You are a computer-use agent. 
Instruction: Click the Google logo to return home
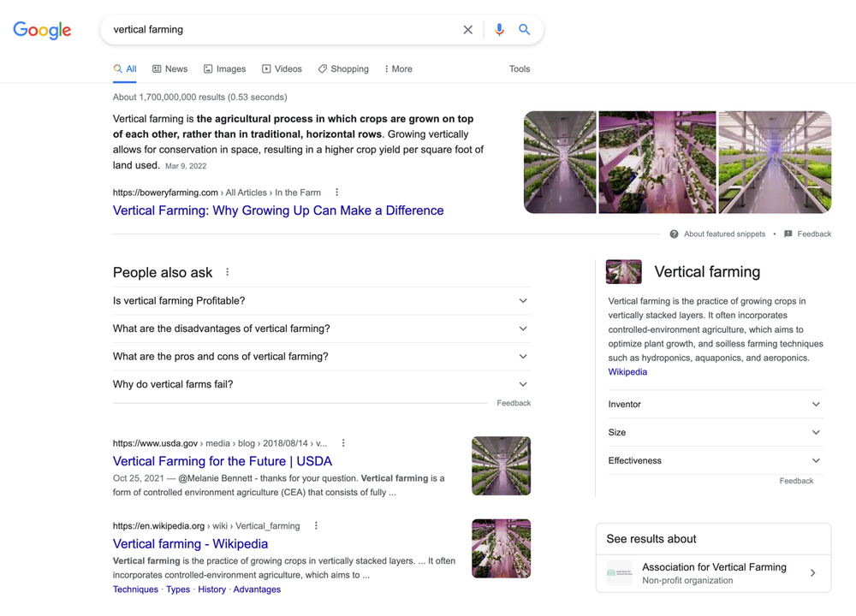[x=41, y=30]
